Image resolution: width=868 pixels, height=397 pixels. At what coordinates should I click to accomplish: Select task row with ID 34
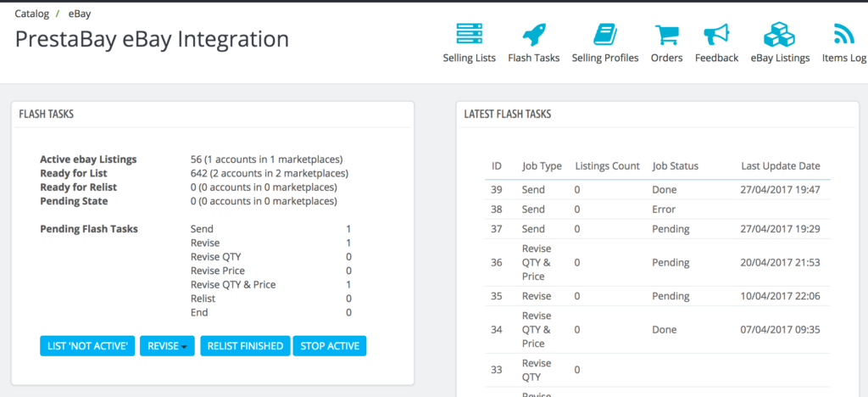658,329
